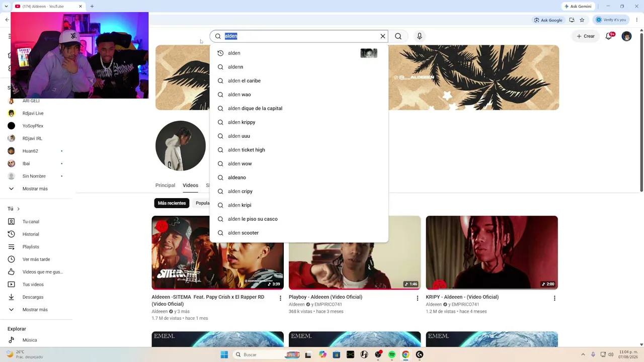Open options menu for Aldeeen -SITEMA video
The width and height of the screenshot is (644, 362).
coord(280,298)
